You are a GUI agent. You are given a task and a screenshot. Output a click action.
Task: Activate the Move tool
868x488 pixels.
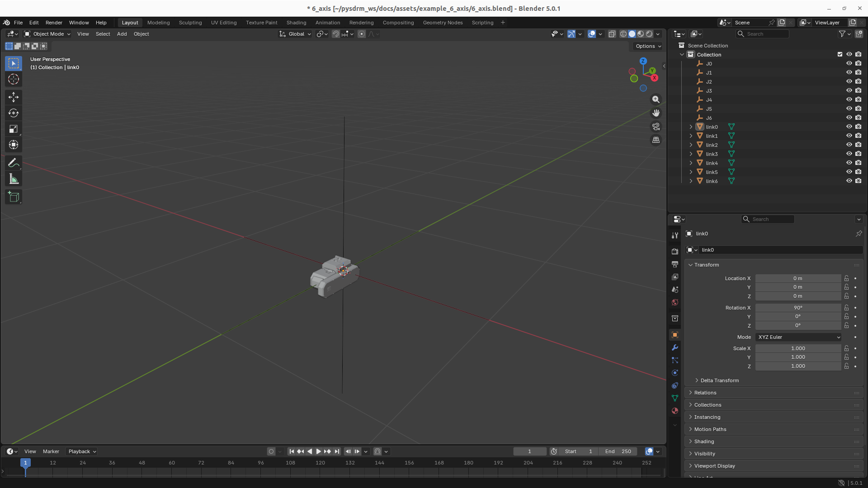pyautogui.click(x=14, y=97)
